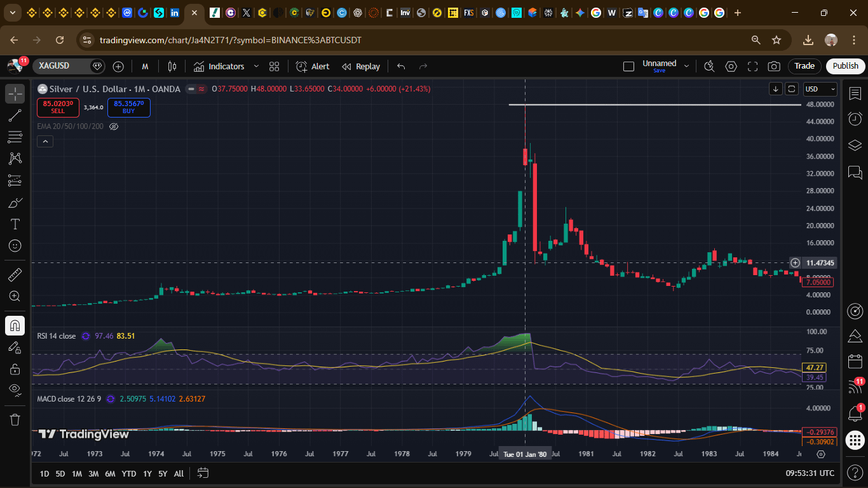Pick the ruler measure tool
This screenshot has width=868, height=488.
(15, 274)
